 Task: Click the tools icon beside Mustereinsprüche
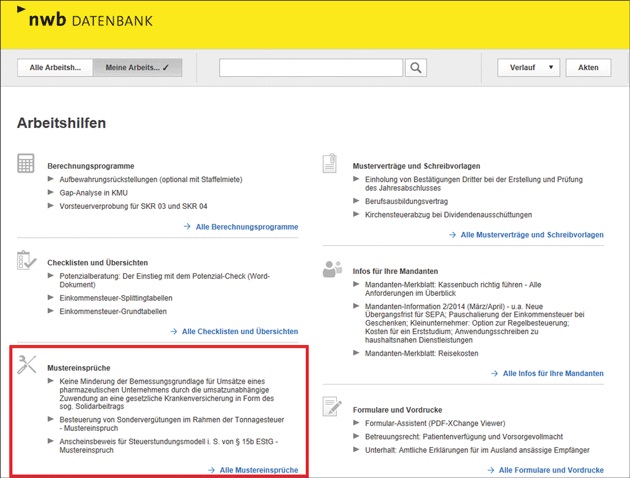click(x=27, y=366)
